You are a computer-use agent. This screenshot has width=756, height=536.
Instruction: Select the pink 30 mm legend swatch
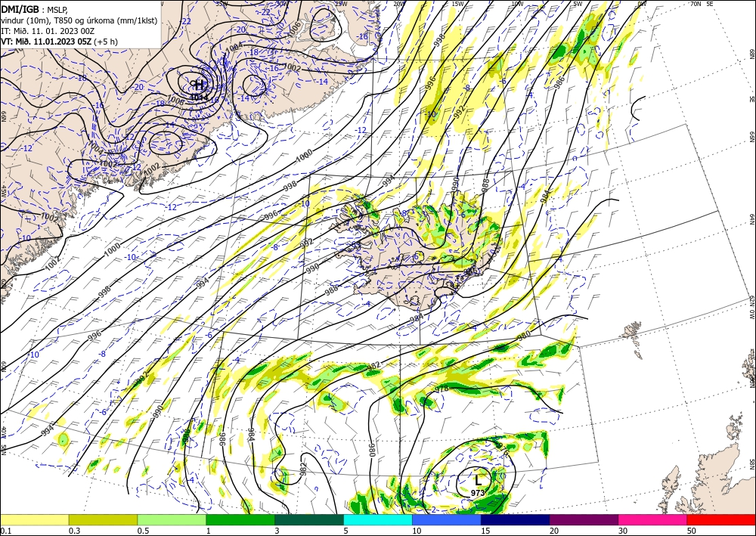point(653,519)
